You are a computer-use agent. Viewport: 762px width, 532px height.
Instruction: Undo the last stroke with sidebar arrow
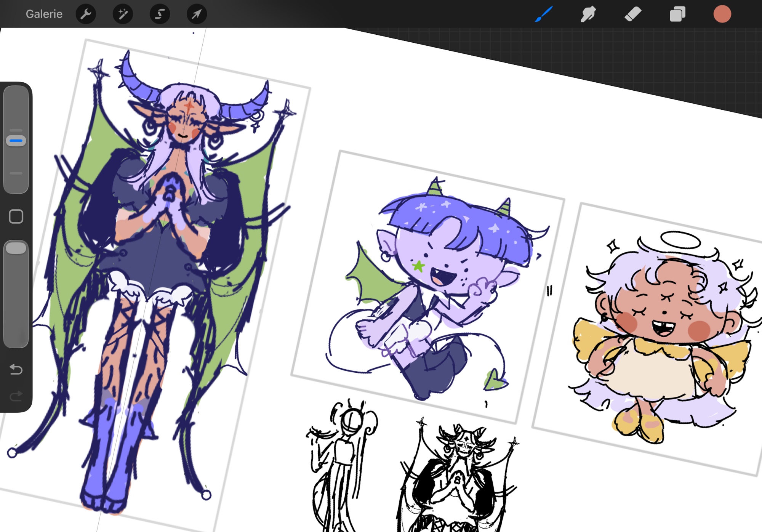point(16,369)
